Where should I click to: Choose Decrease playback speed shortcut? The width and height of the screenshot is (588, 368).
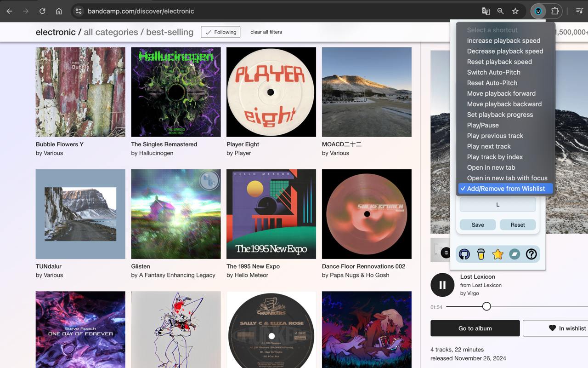tap(505, 51)
